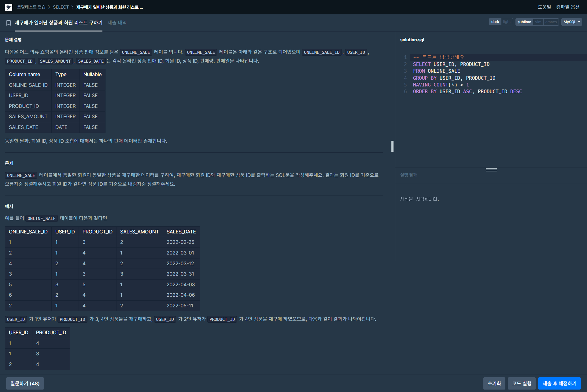Enable vim keybinding mode

(538, 22)
